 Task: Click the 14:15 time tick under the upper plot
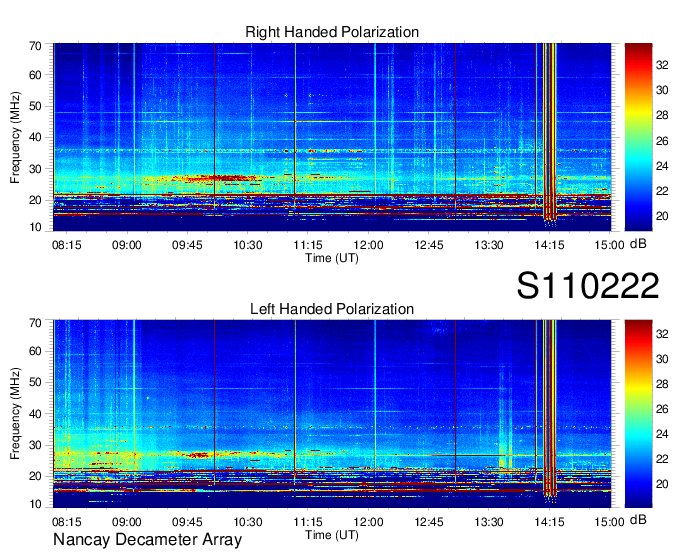click(x=549, y=245)
